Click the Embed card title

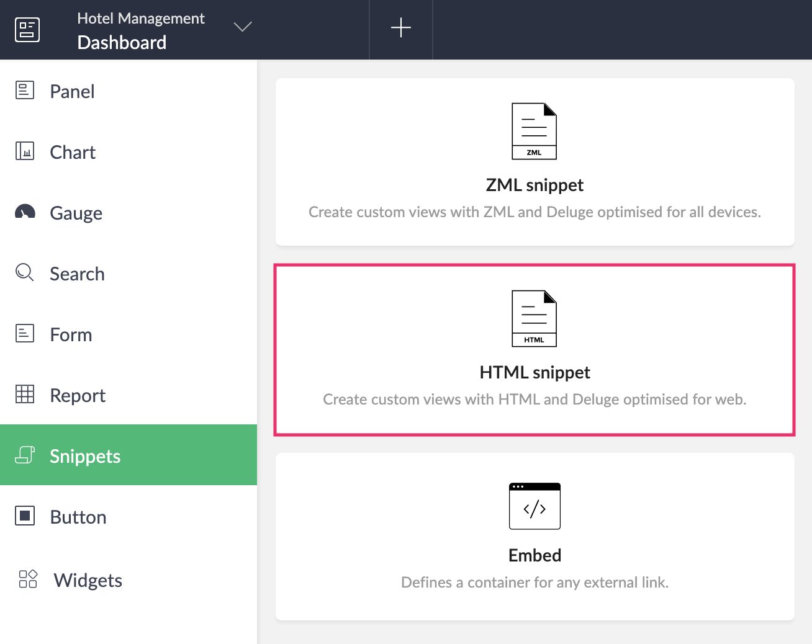(535, 555)
